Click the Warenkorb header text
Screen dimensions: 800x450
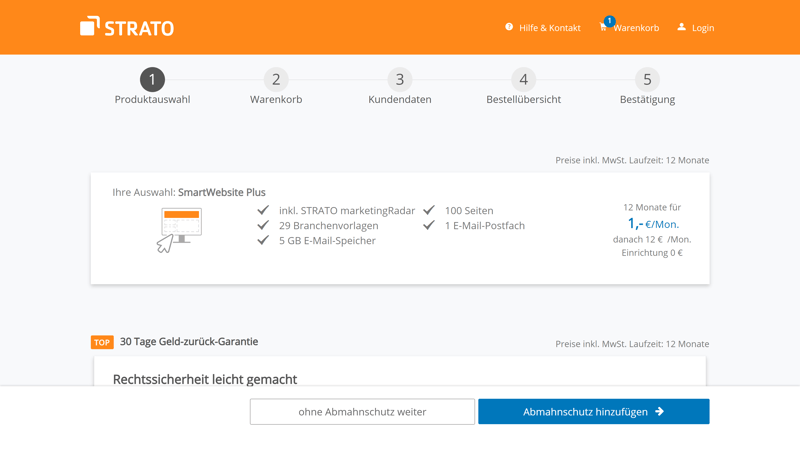point(636,28)
